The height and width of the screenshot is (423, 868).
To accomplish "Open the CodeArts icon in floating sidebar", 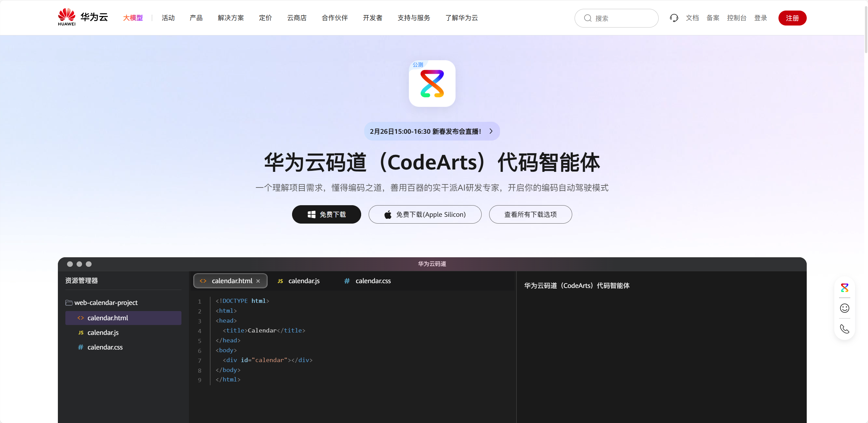I will (x=845, y=288).
